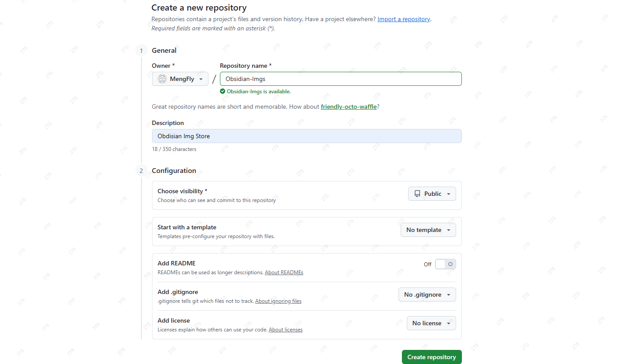This screenshot has height=364, width=617.
Task: Visit the About licenses link
Action: click(286, 330)
